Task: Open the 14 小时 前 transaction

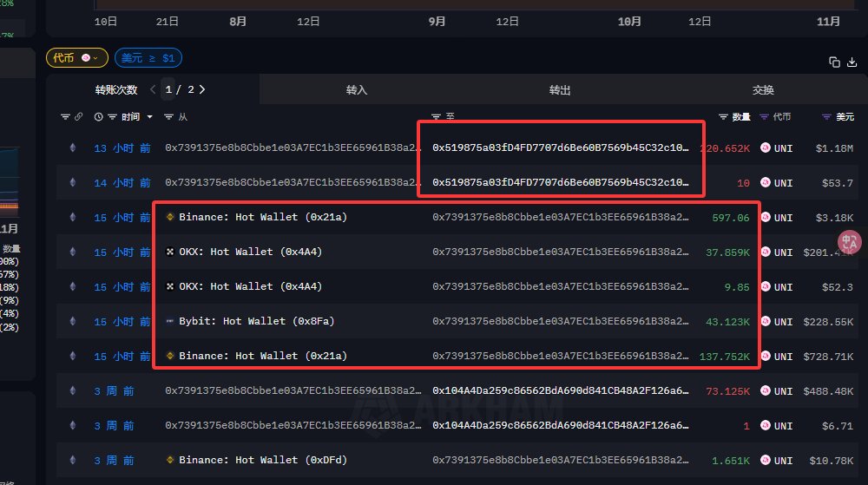Action: (x=122, y=183)
